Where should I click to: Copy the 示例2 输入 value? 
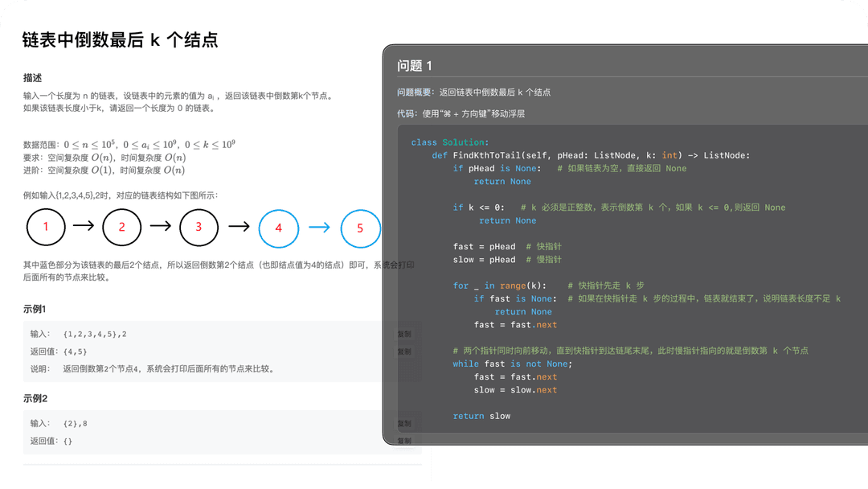click(404, 423)
